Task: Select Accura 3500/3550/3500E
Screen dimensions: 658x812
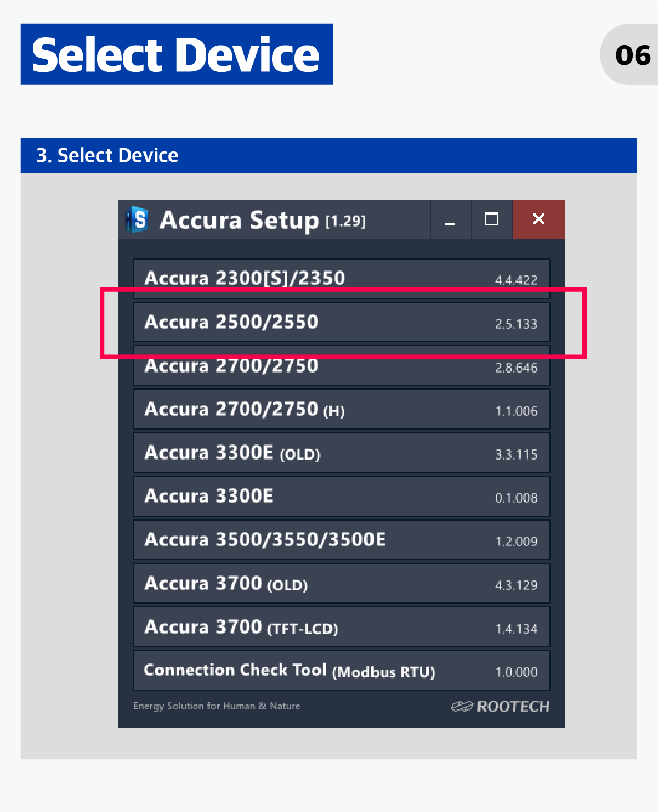Action: [341, 540]
